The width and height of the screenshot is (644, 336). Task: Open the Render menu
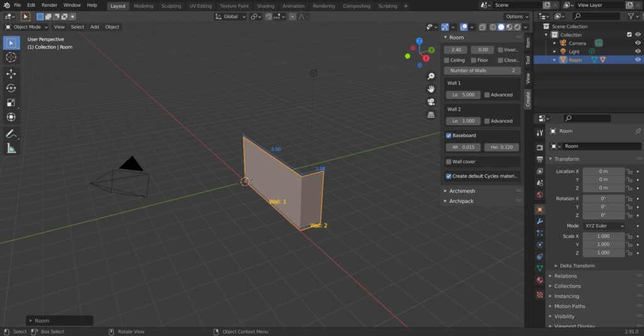49,5
